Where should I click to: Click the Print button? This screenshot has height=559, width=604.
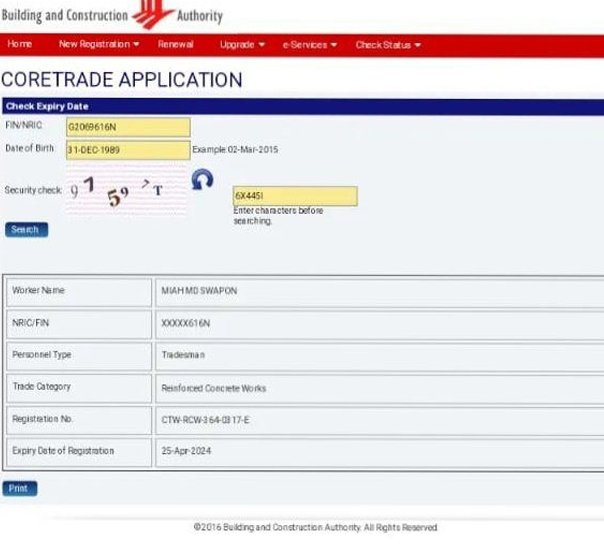pyautogui.click(x=20, y=488)
